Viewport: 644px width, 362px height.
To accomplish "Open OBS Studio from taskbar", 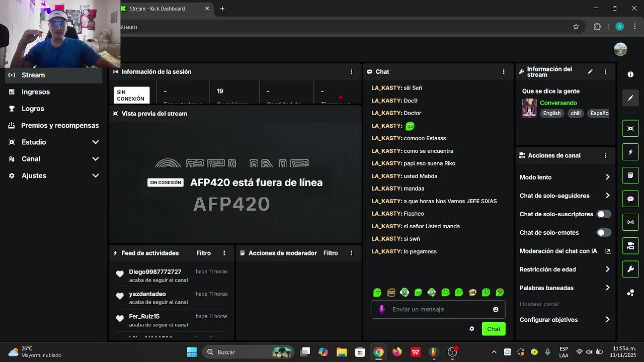I will (452, 352).
